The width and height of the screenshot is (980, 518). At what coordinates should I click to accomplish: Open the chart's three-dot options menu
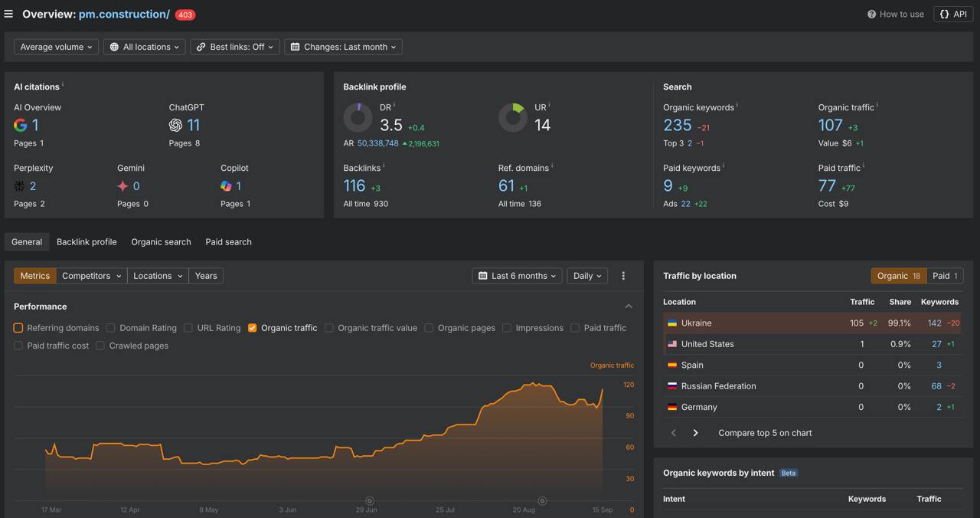click(623, 276)
